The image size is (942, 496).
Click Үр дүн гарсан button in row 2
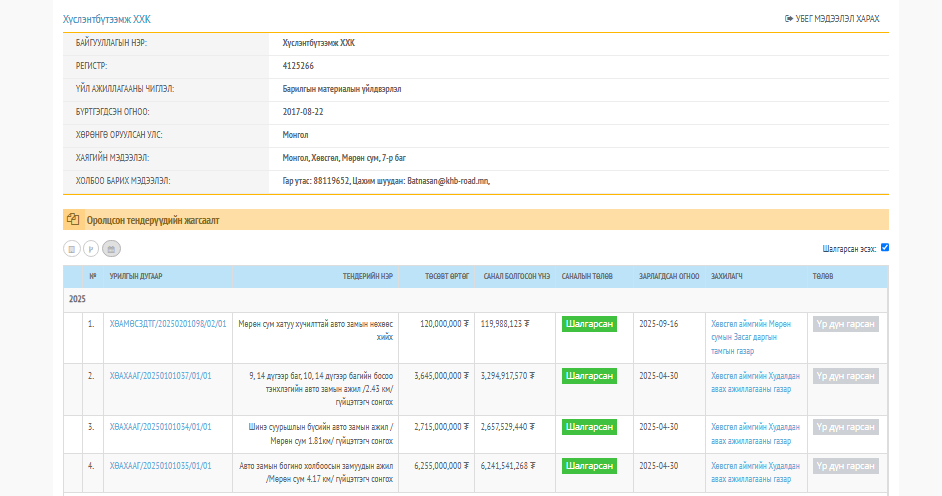pos(845,376)
